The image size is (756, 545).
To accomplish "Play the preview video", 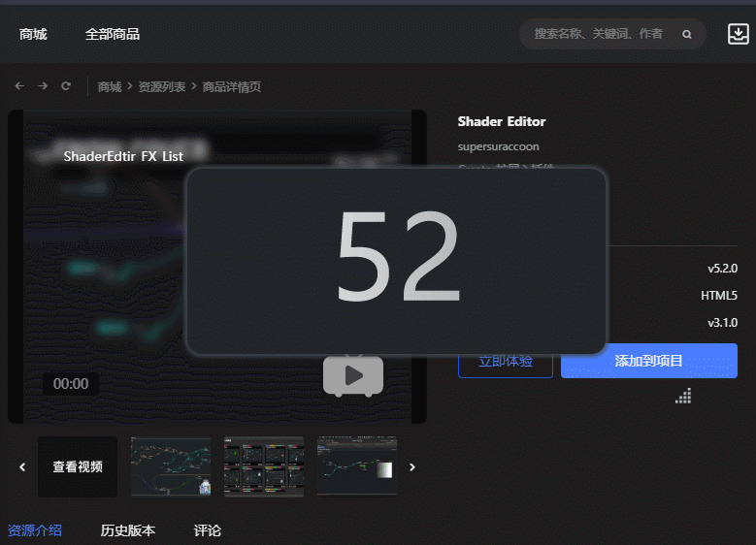I will click(x=353, y=376).
